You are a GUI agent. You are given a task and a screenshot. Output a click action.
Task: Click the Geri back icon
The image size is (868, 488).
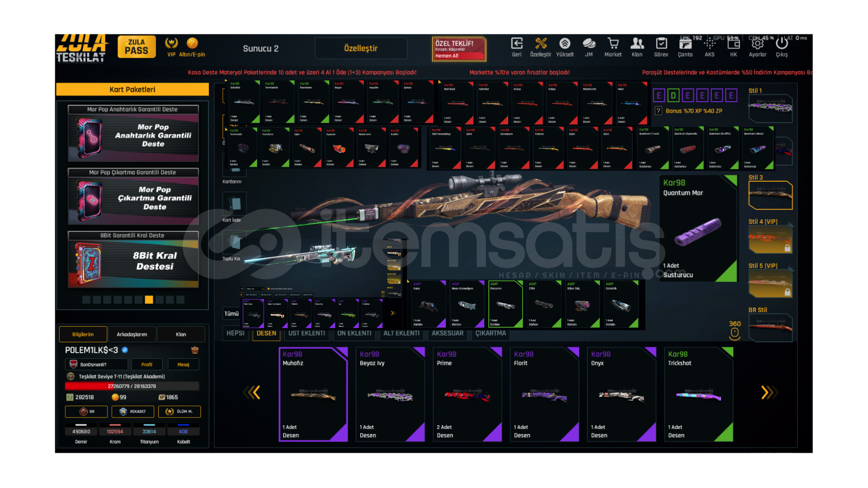pyautogui.click(x=517, y=44)
